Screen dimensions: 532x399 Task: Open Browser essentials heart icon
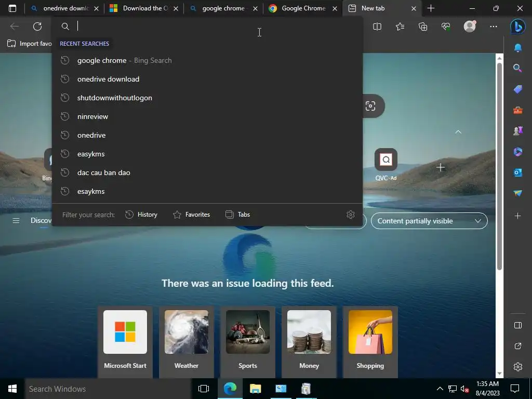click(446, 26)
